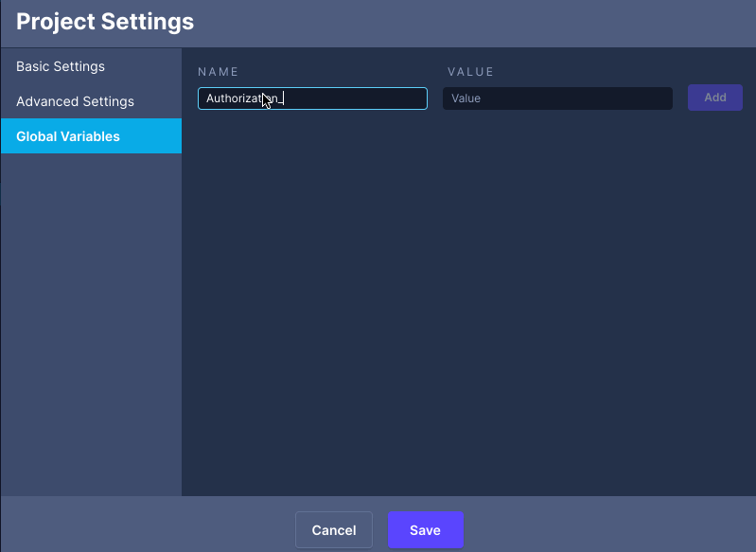Screen dimensions: 756x552
Task: Click the Project Settings title
Action: (x=105, y=22)
